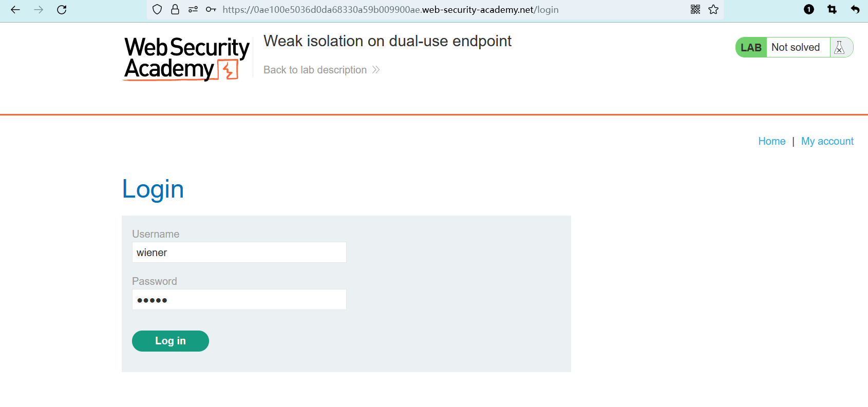The height and width of the screenshot is (407, 868).
Task: Go to the Home page link
Action: pos(771,141)
